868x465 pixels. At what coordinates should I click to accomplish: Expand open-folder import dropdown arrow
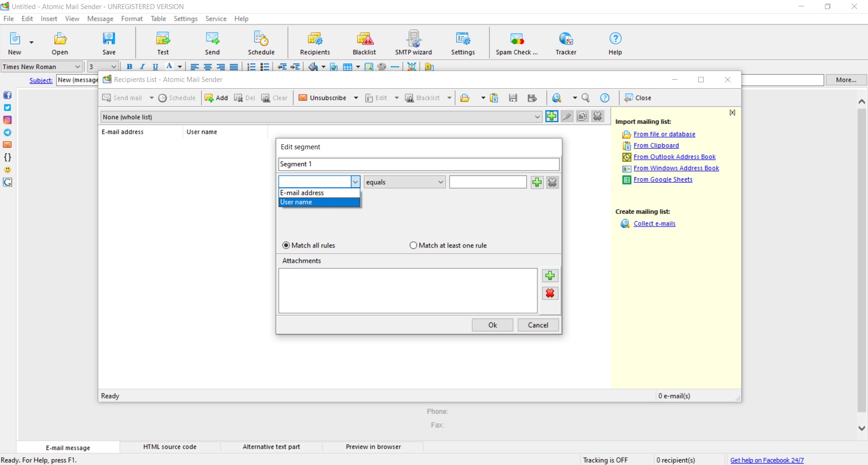483,98
